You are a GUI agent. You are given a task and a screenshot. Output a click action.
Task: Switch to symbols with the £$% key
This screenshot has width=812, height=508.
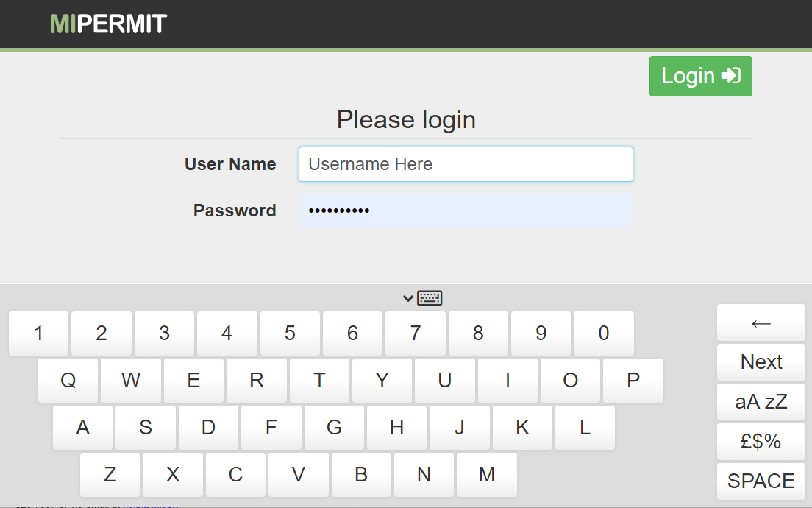tap(761, 441)
